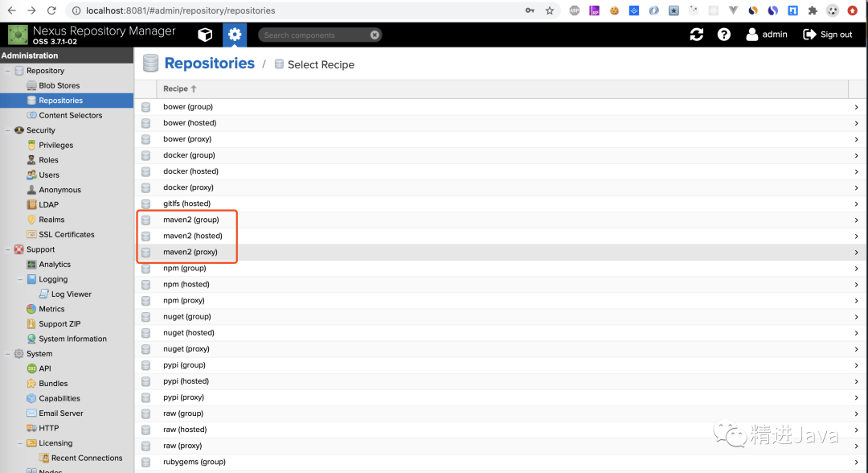Click the address bar URL
Screen dimensions: 868x473
point(181,10)
